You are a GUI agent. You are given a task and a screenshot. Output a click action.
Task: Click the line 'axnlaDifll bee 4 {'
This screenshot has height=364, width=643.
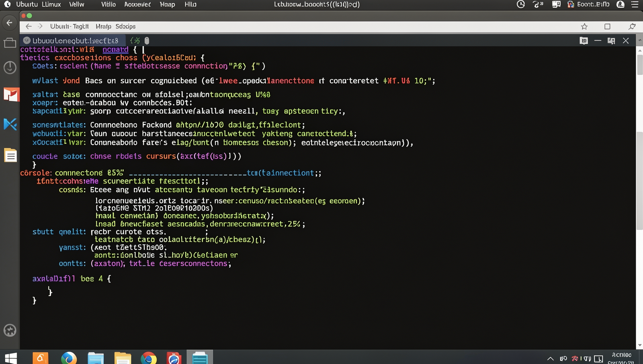(x=72, y=278)
